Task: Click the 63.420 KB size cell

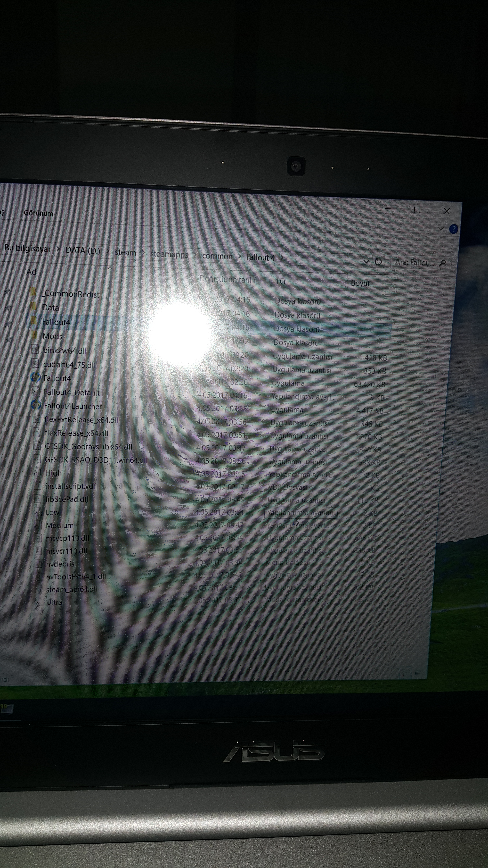Action: pos(369,384)
